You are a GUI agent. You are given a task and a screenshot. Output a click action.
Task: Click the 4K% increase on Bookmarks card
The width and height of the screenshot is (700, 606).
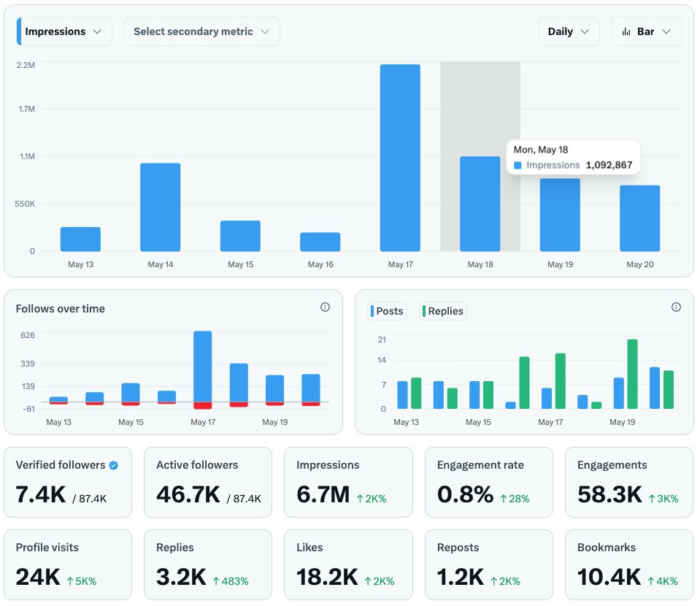click(663, 581)
